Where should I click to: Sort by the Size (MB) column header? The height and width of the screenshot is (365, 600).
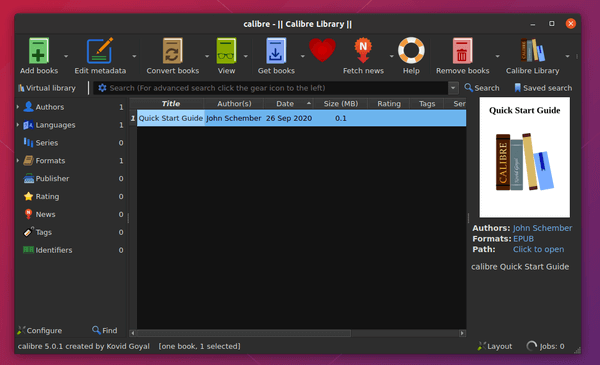[x=341, y=104]
